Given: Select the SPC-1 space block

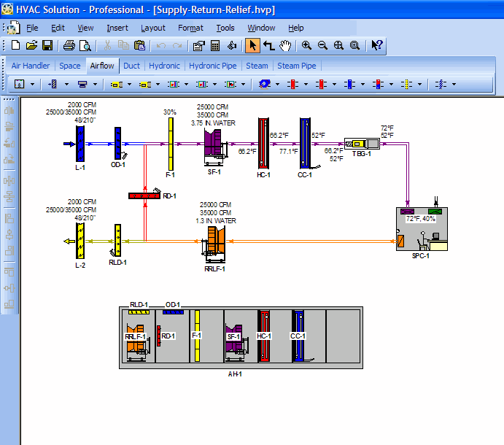Looking at the screenshot, I should click(x=422, y=229).
